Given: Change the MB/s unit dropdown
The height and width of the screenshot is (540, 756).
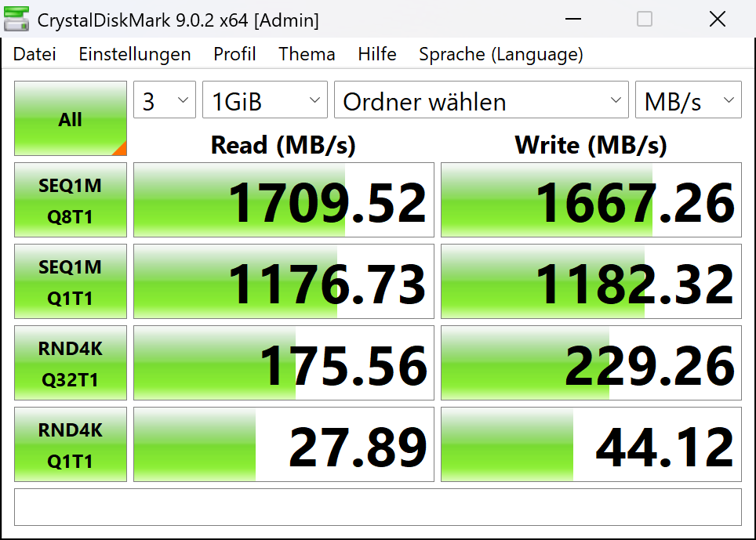Looking at the screenshot, I should (688, 101).
